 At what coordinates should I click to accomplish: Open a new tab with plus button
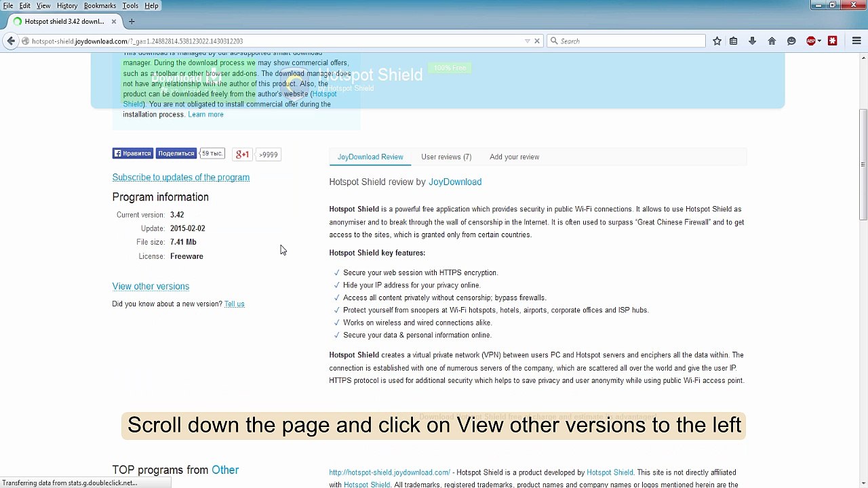coord(132,22)
